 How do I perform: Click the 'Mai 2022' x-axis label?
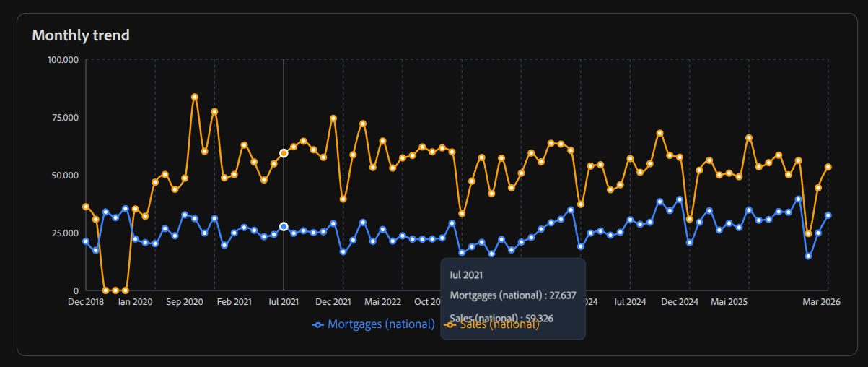point(383,302)
